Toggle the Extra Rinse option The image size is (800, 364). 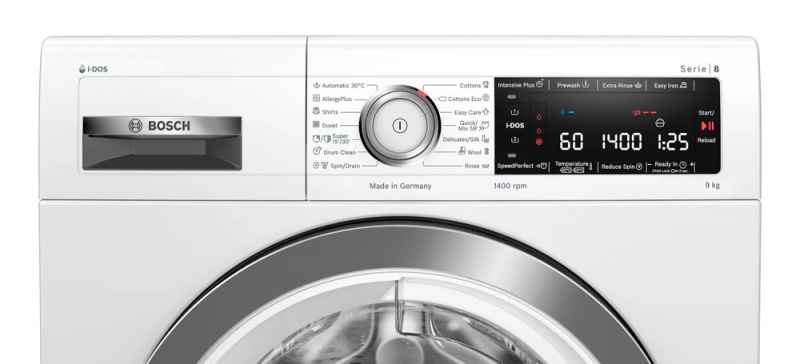point(622,85)
